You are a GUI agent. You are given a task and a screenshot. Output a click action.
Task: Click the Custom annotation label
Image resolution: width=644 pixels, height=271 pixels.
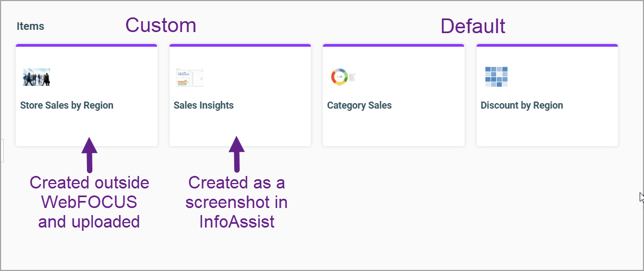pos(161,25)
